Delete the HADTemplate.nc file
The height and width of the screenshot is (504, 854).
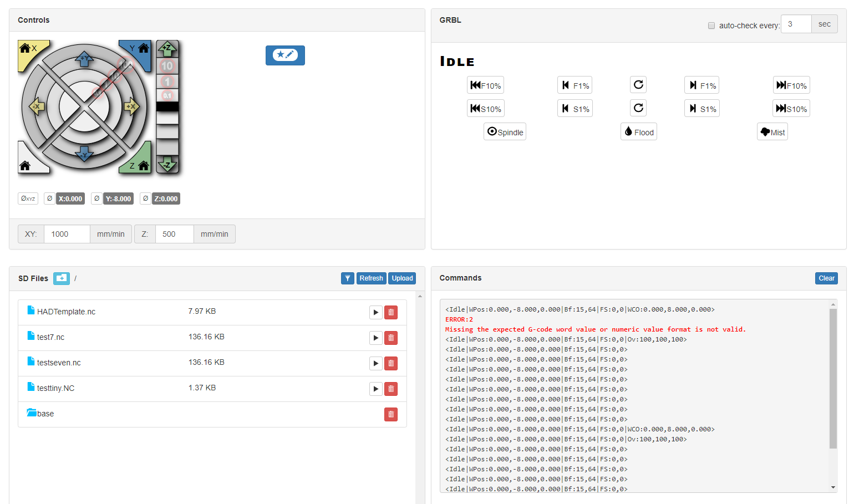point(391,312)
